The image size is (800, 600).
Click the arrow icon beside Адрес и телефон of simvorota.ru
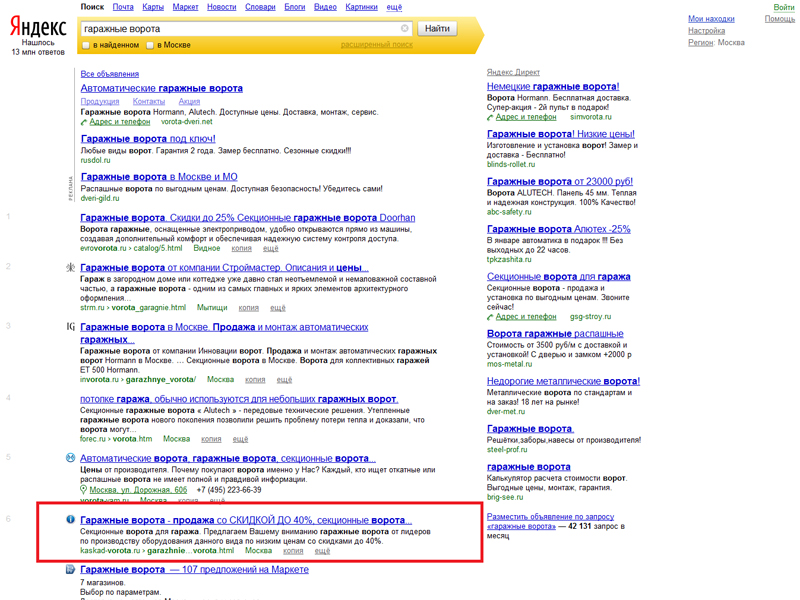click(x=490, y=117)
